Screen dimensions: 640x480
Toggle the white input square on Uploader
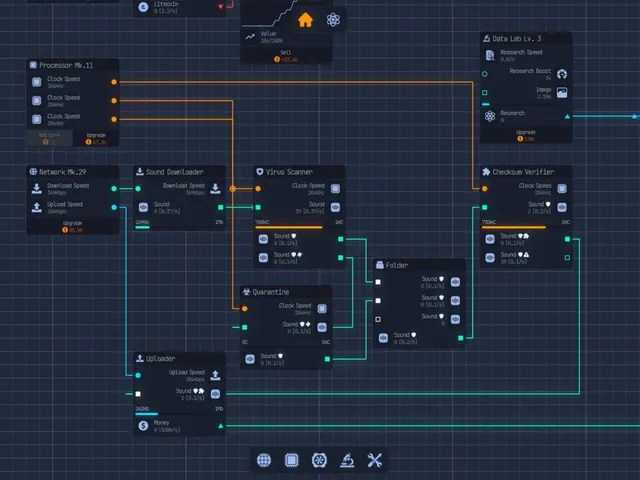138,394
